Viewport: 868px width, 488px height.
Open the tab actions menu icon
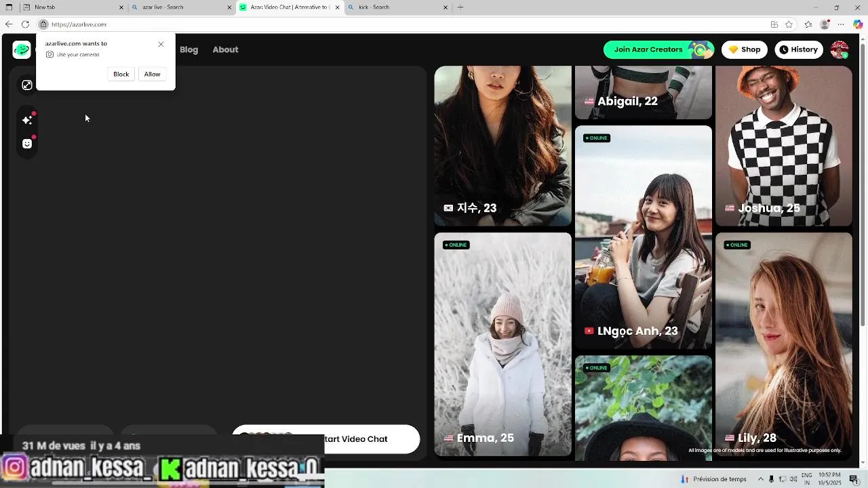coord(9,7)
